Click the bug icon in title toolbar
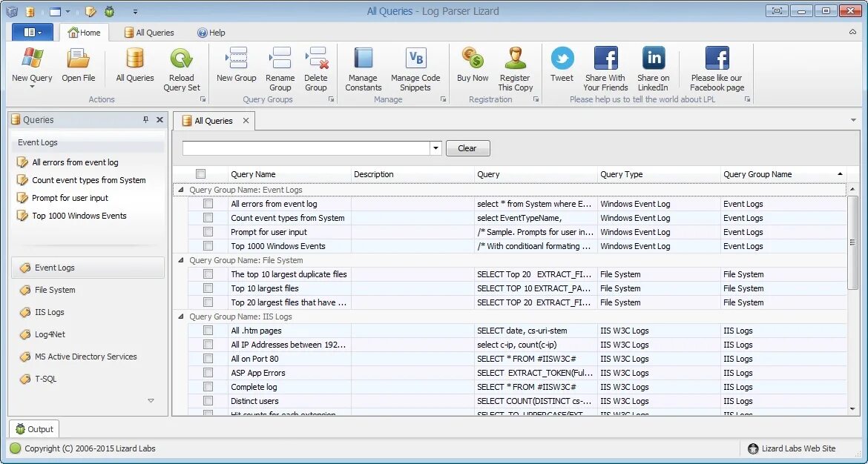The height and width of the screenshot is (464, 868). click(x=110, y=11)
